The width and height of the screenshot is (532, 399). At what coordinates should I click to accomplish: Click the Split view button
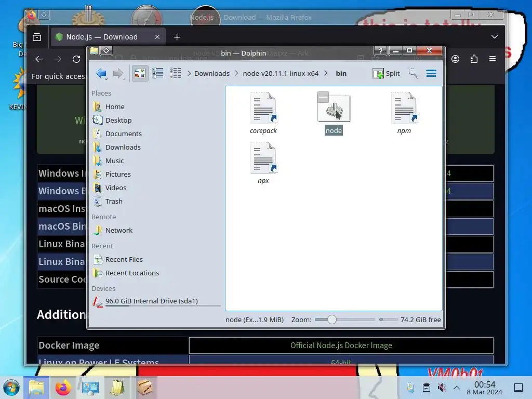tap(386, 73)
